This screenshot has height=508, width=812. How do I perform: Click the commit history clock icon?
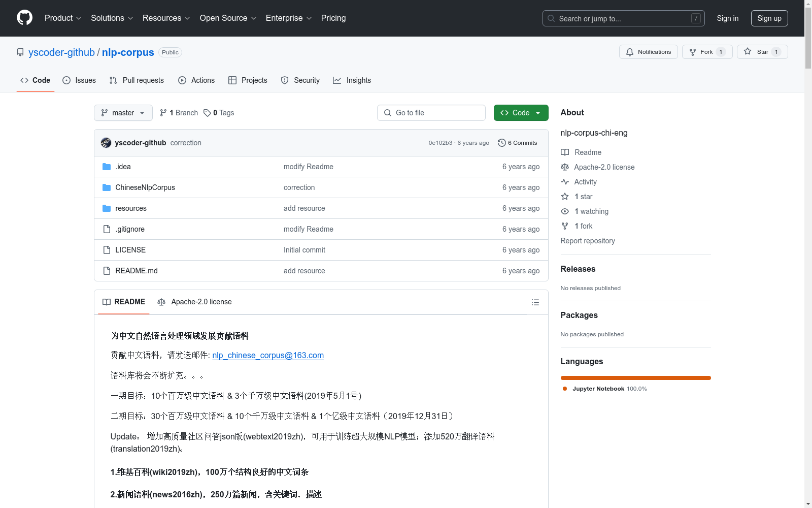(502, 143)
